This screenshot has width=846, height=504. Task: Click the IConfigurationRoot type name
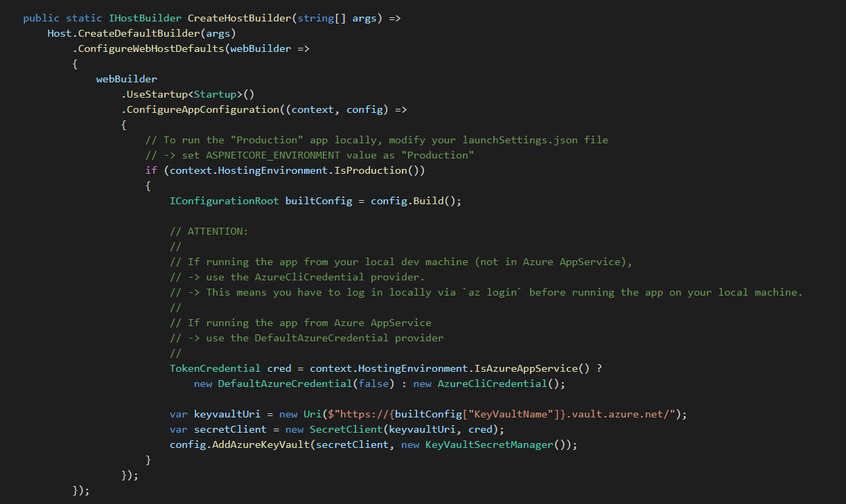(224, 201)
